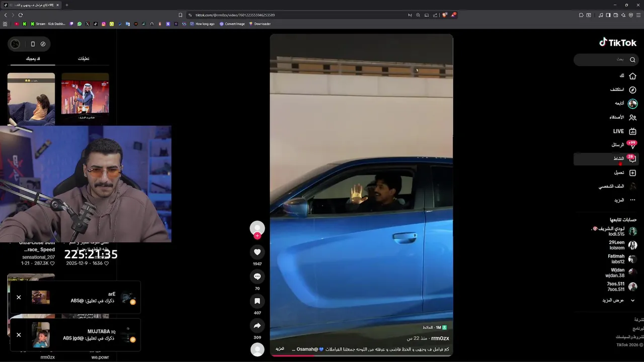Open the VPN shield icon in the browser toolbar
This screenshot has width=644, height=362.
pyautogui.click(x=631, y=15)
